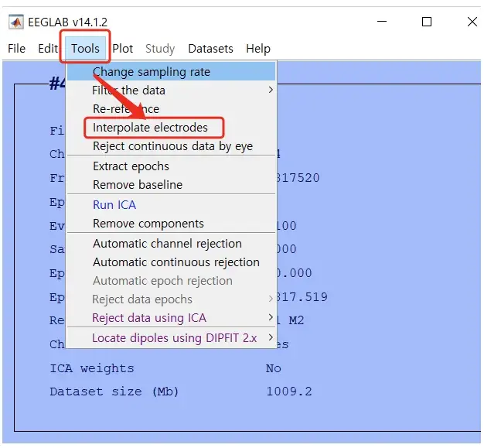The image size is (484, 448).
Task: Select Change sampling rate
Action: pyautogui.click(x=152, y=72)
